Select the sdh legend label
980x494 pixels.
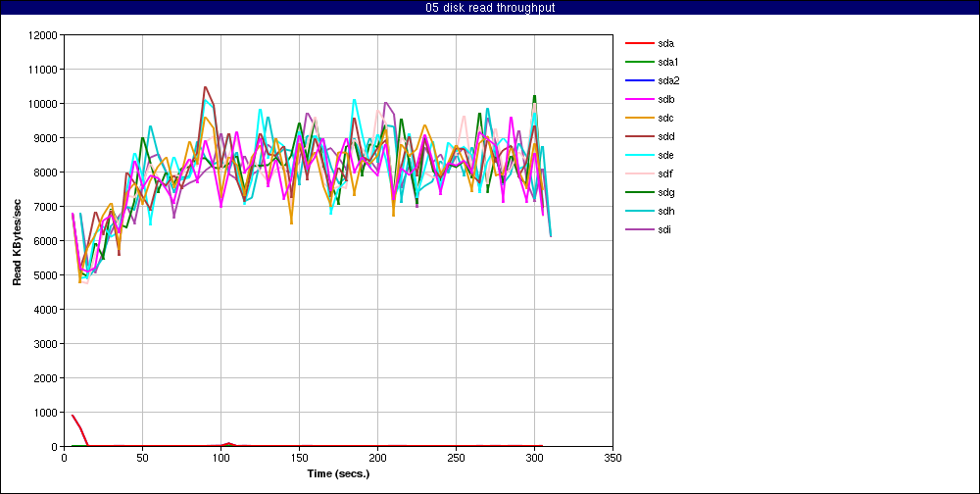(x=666, y=211)
